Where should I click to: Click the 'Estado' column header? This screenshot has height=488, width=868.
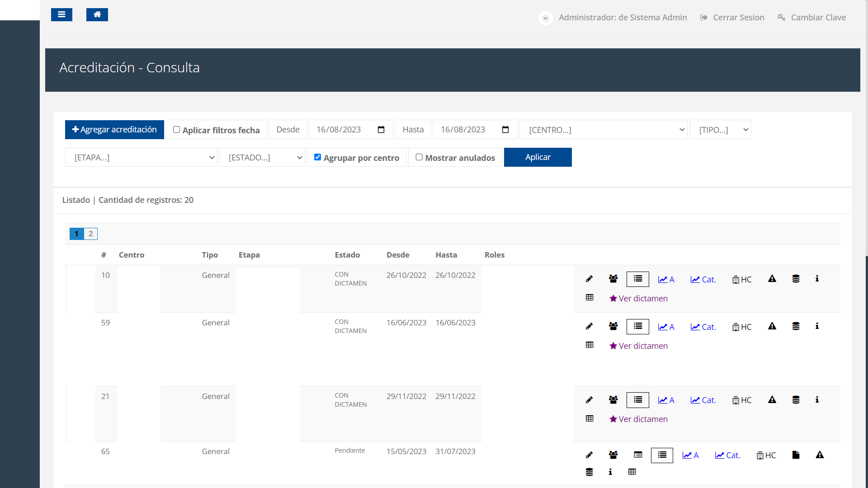347,255
